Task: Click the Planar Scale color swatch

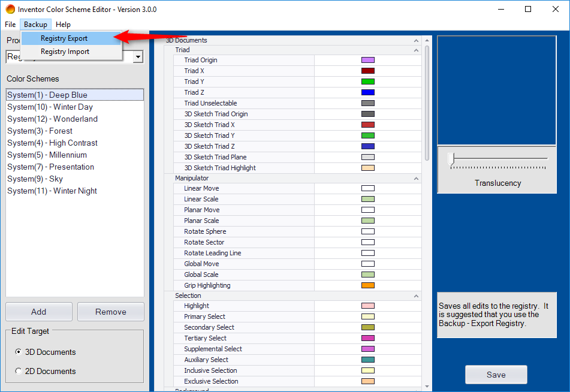Action: pyautogui.click(x=368, y=221)
